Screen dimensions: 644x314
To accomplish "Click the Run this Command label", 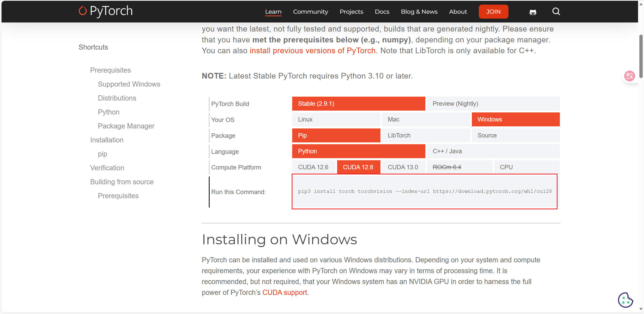I will point(238,192).
